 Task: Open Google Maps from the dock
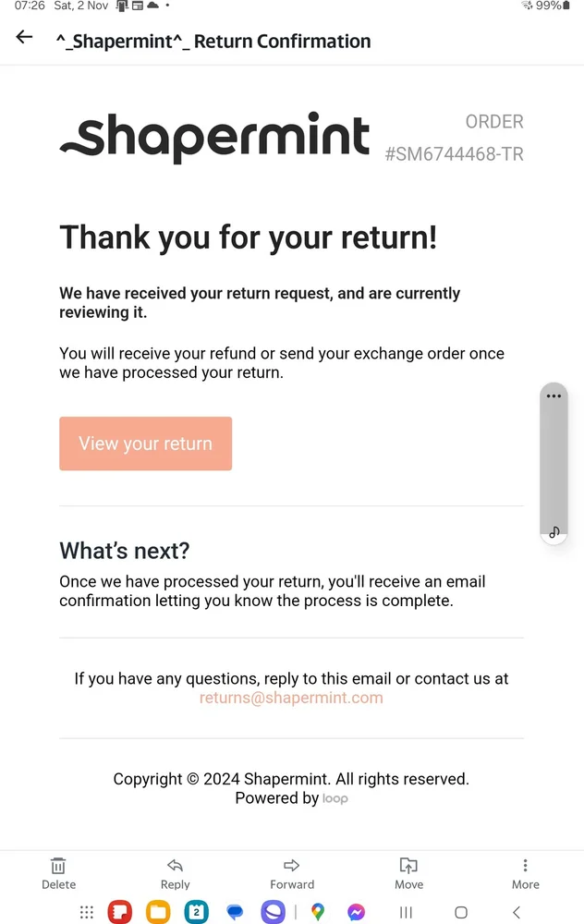click(318, 912)
